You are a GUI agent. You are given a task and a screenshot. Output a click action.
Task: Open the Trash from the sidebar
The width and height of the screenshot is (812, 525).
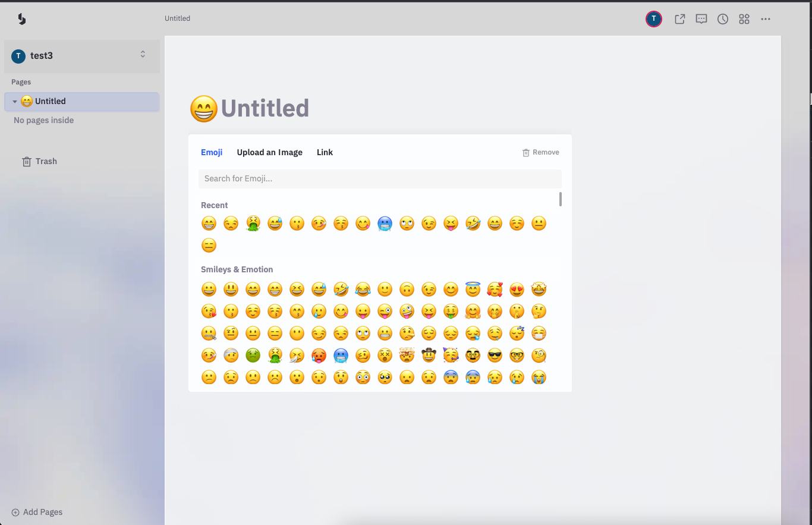(x=39, y=161)
